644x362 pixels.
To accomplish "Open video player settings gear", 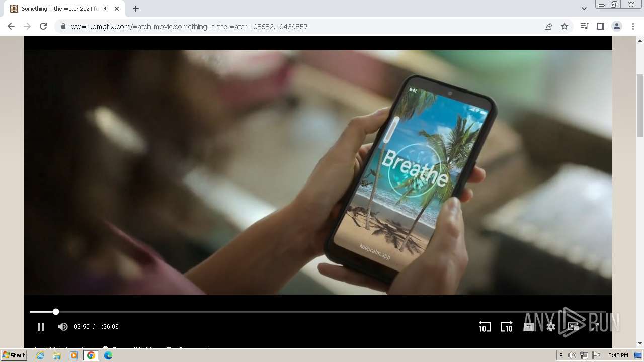I will click(551, 327).
